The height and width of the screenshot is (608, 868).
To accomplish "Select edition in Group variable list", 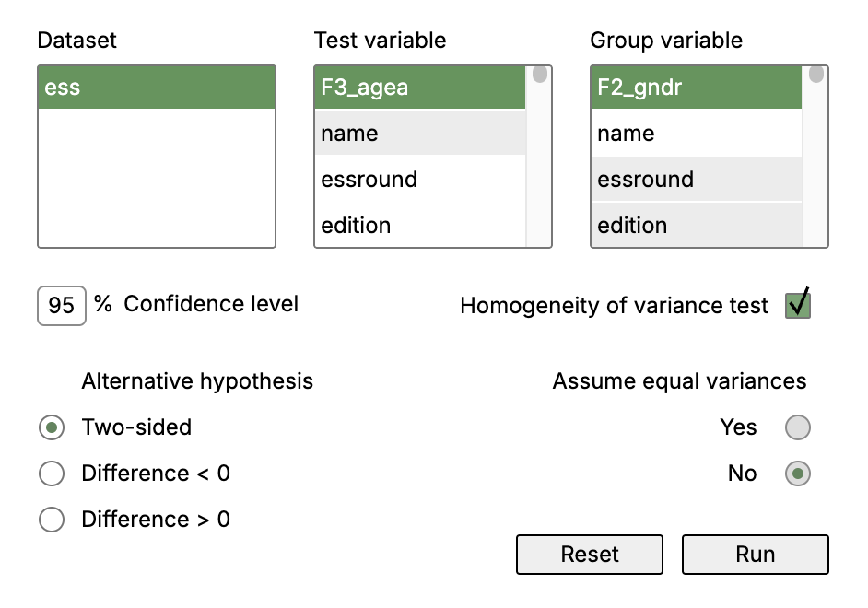I will (696, 225).
